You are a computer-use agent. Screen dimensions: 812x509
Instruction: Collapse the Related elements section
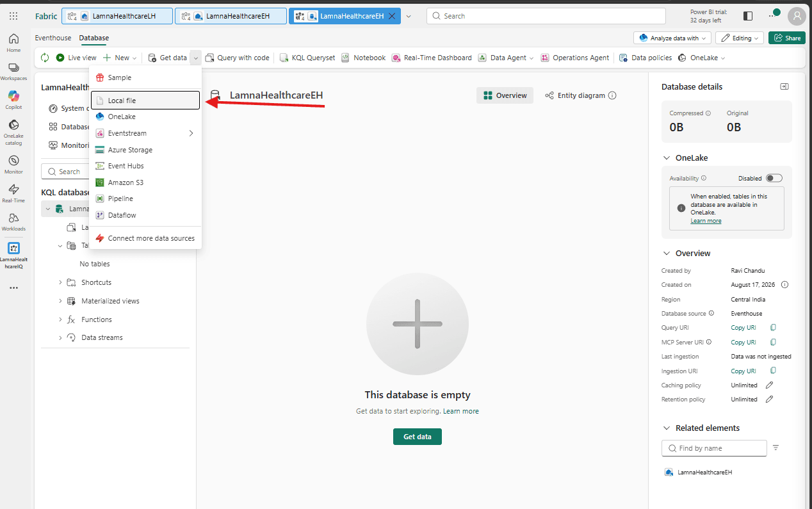point(667,428)
